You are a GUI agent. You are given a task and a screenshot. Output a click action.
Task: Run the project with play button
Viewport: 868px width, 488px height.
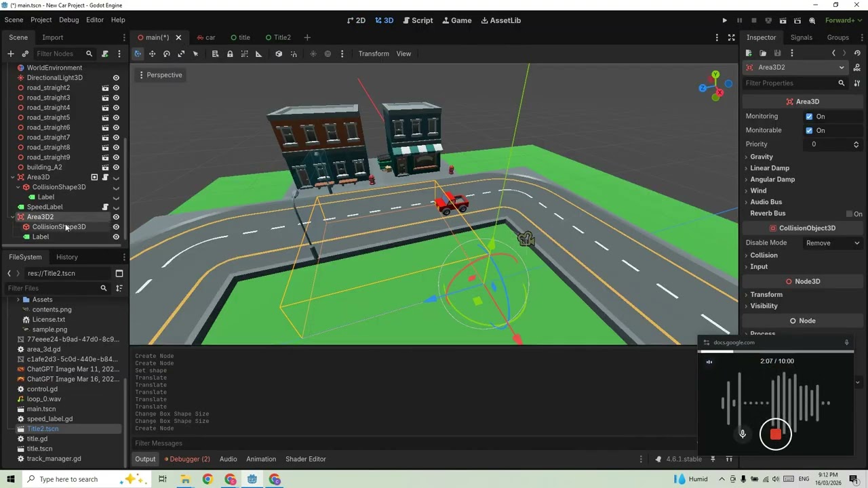(x=724, y=20)
